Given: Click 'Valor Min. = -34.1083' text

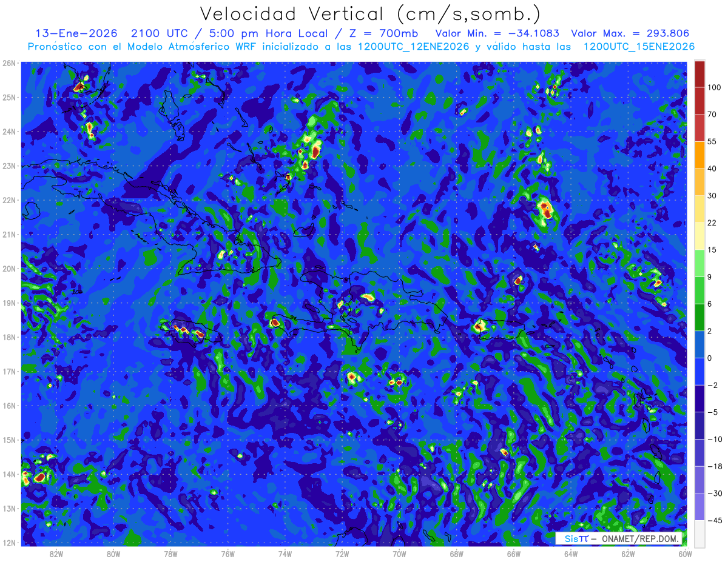Looking at the screenshot, I should pos(498,33).
